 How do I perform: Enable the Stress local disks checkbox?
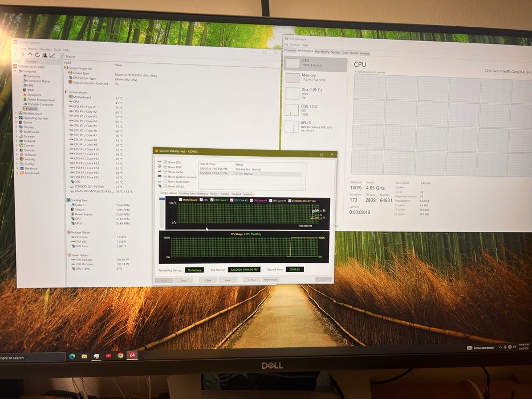tap(165, 181)
